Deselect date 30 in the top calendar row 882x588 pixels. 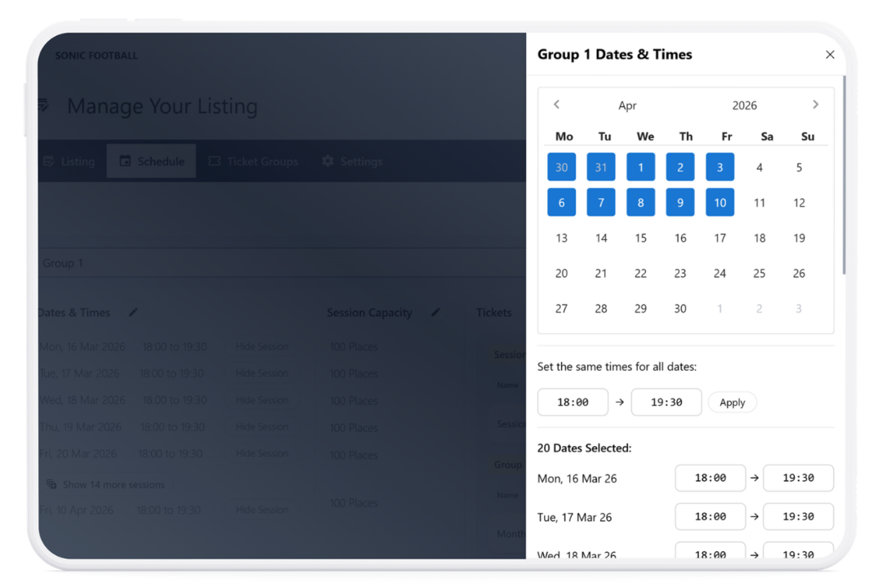561,167
